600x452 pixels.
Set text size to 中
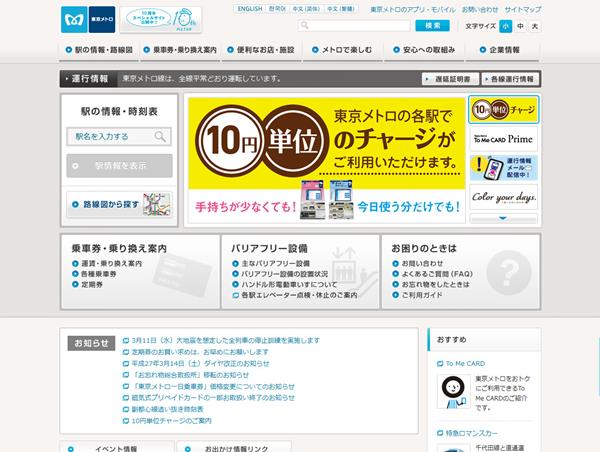click(x=520, y=26)
